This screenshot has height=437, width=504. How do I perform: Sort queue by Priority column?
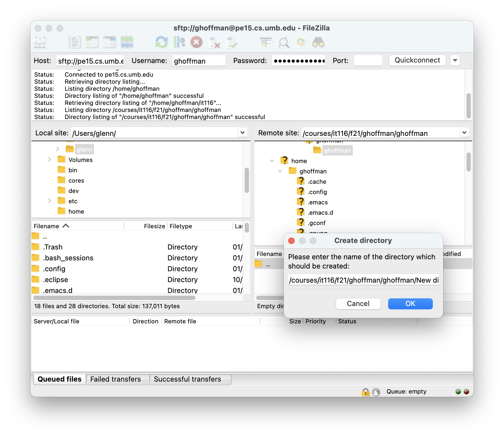(320, 321)
